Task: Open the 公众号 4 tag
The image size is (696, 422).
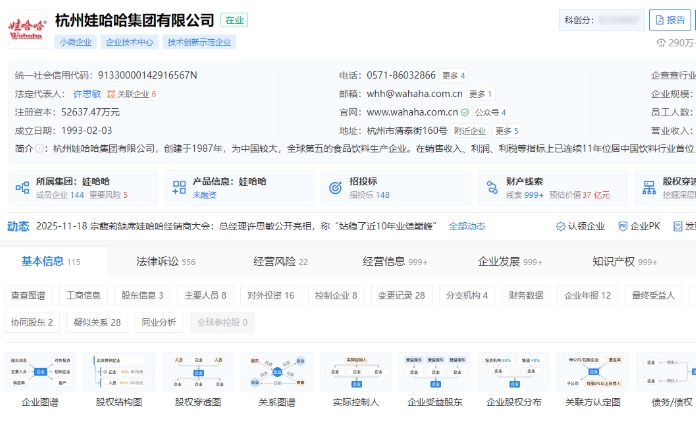Action: (x=490, y=113)
